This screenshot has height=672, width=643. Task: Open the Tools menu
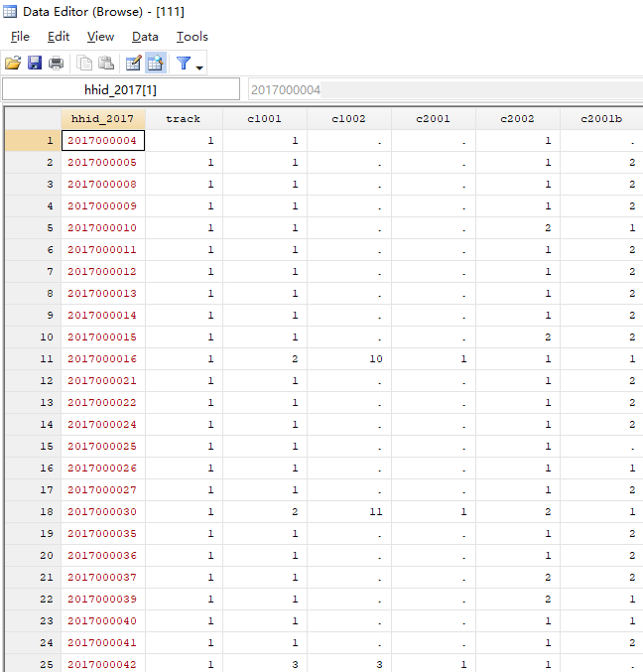coord(192,37)
